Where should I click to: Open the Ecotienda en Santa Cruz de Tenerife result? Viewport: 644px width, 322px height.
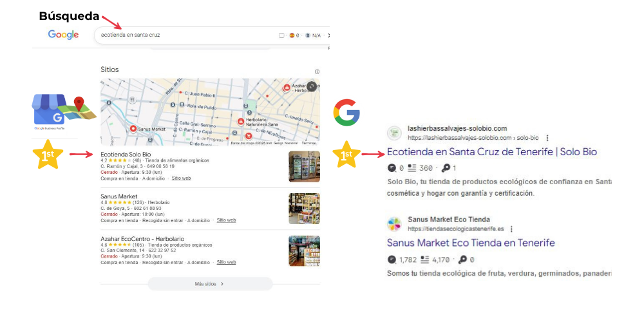coord(492,152)
